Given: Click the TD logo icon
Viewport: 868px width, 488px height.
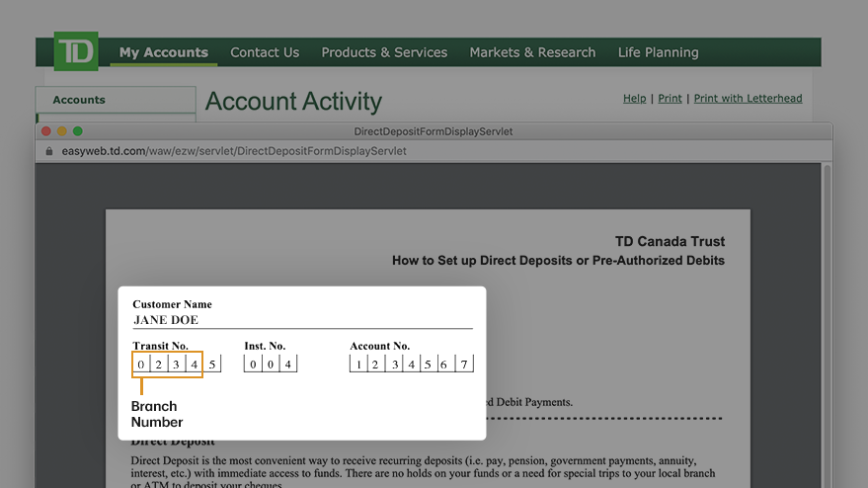Looking at the screenshot, I should [x=76, y=51].
